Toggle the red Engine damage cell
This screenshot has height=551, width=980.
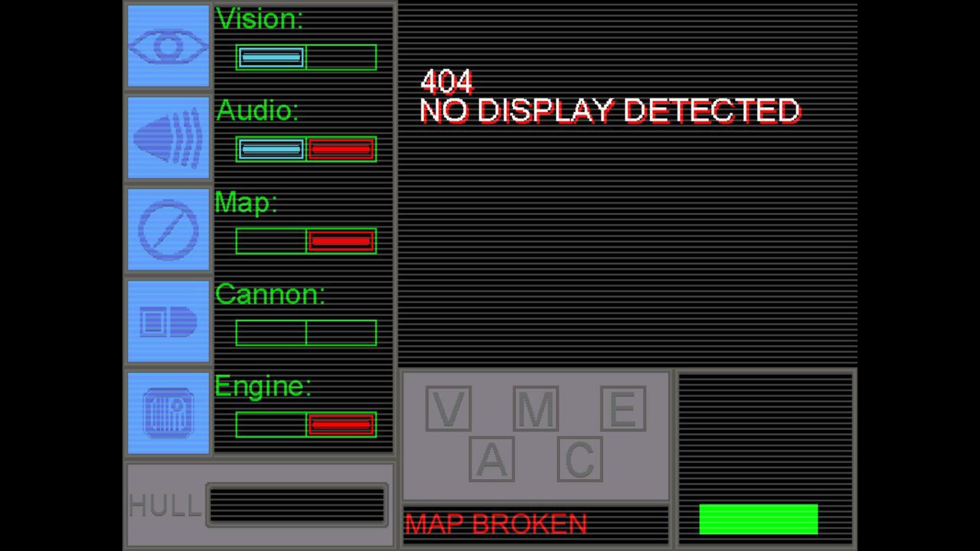[341, 425]
